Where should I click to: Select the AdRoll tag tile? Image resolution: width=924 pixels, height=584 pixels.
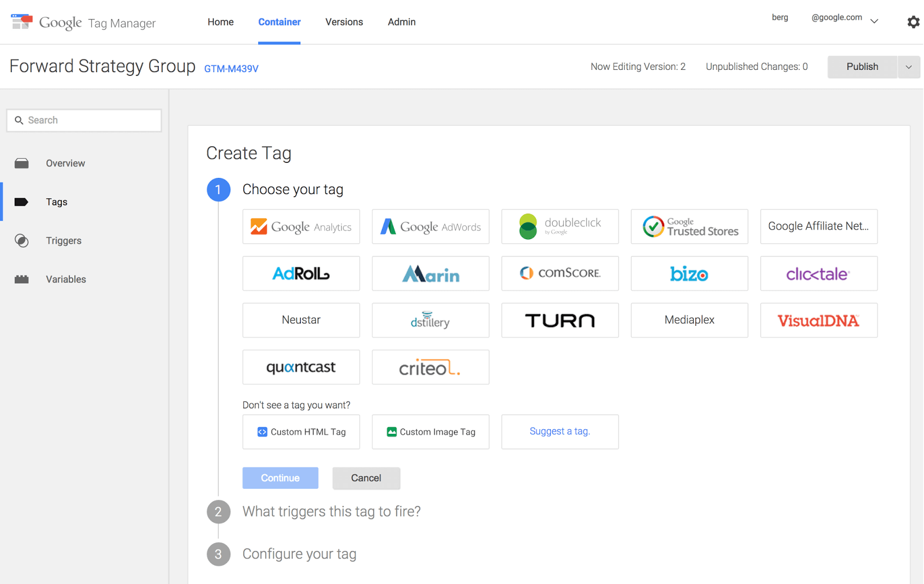(301, 273)
